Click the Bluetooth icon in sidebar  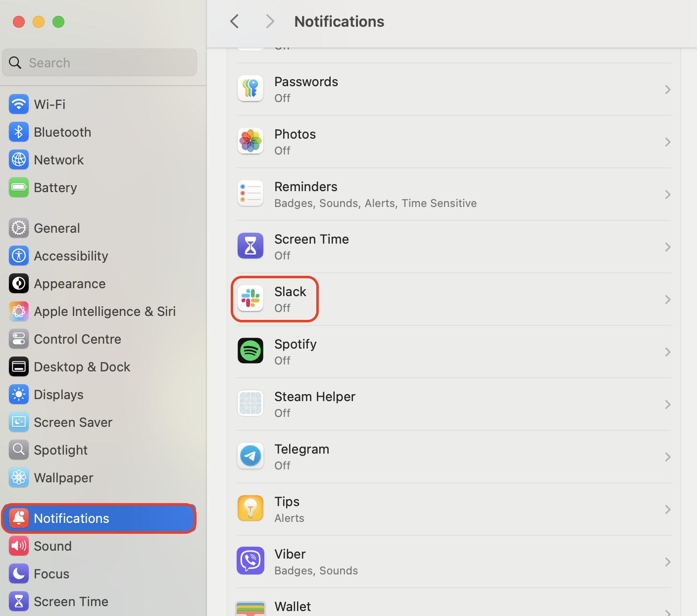pos(19,132)
